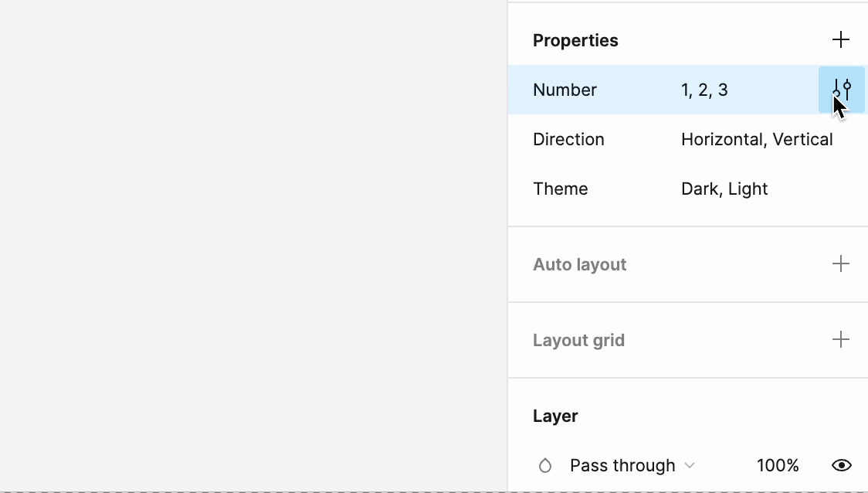Click the Properties section heading
The width and height of the screenshot is (868, 493).
tap(575, 40)
